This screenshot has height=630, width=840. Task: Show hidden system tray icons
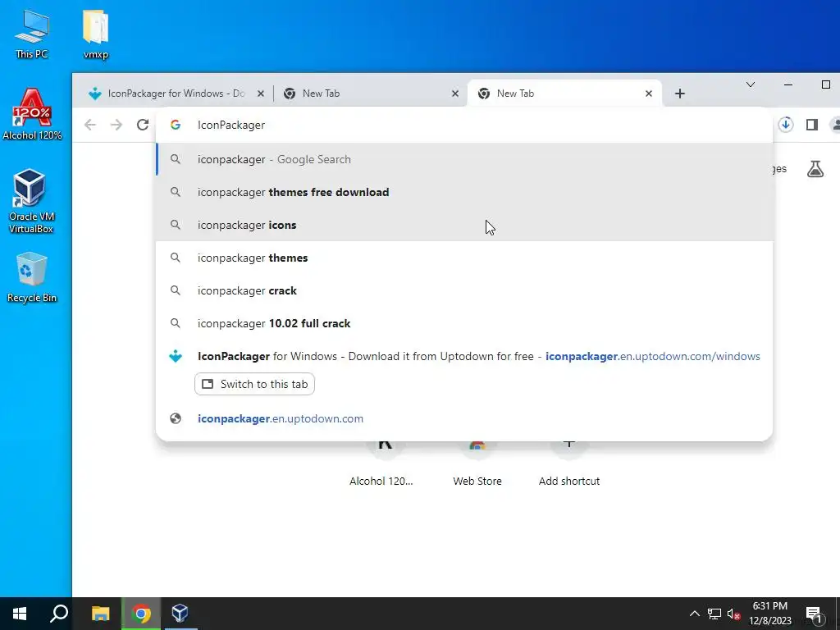(x=694, y=614)
